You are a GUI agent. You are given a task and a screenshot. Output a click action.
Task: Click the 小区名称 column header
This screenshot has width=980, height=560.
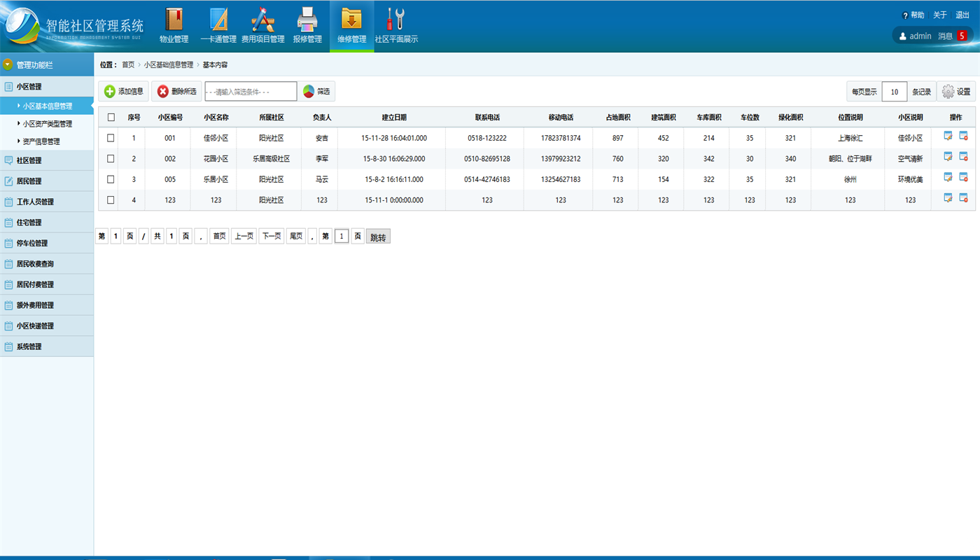[216, 118]
